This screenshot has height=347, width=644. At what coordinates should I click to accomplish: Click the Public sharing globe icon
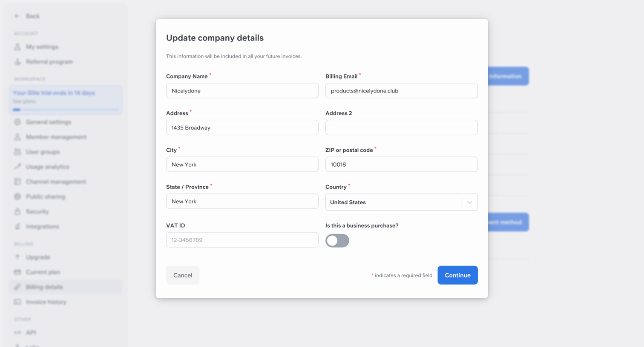coord(17,197)
